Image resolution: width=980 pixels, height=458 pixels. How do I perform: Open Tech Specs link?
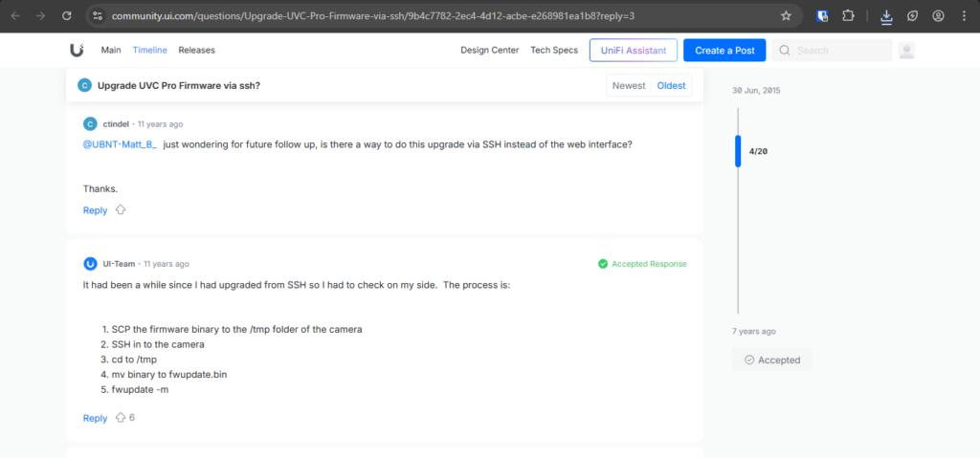(554, 50)
